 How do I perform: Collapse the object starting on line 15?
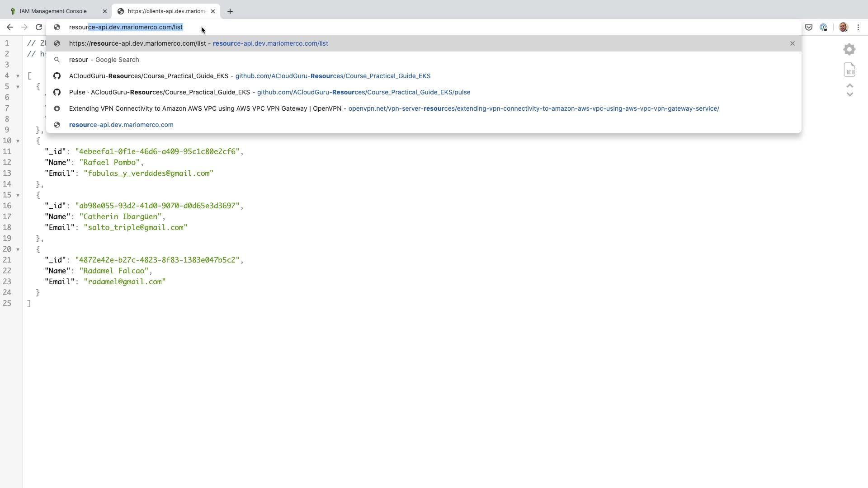[18, 195]
